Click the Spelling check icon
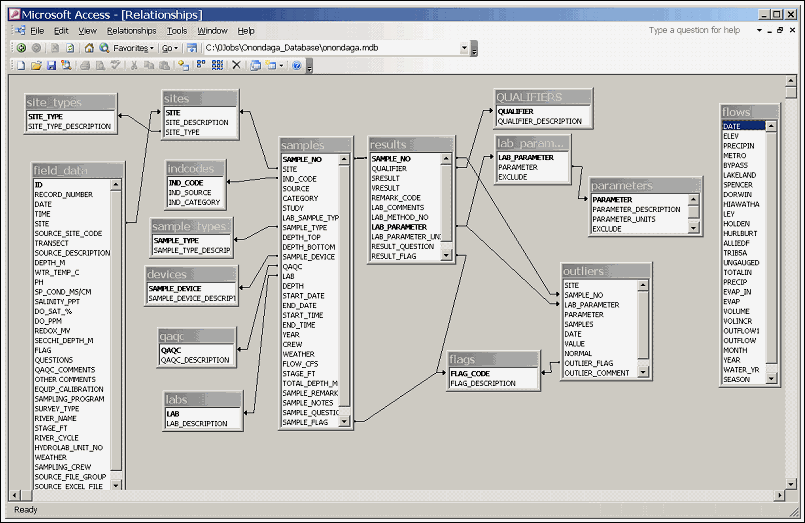This screenshot has width=805, height=523. click(x=116, y=65)
